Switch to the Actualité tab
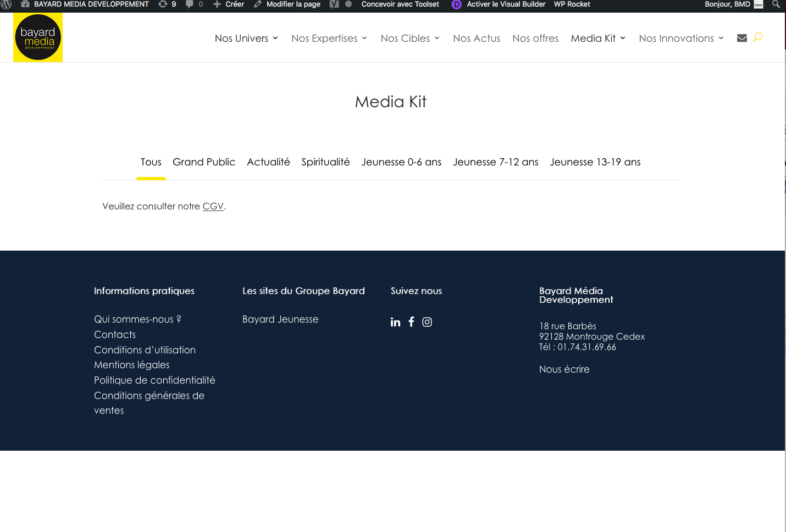Image resolution: width=786 pixels, height=532 pixels. tap(268, 162)
